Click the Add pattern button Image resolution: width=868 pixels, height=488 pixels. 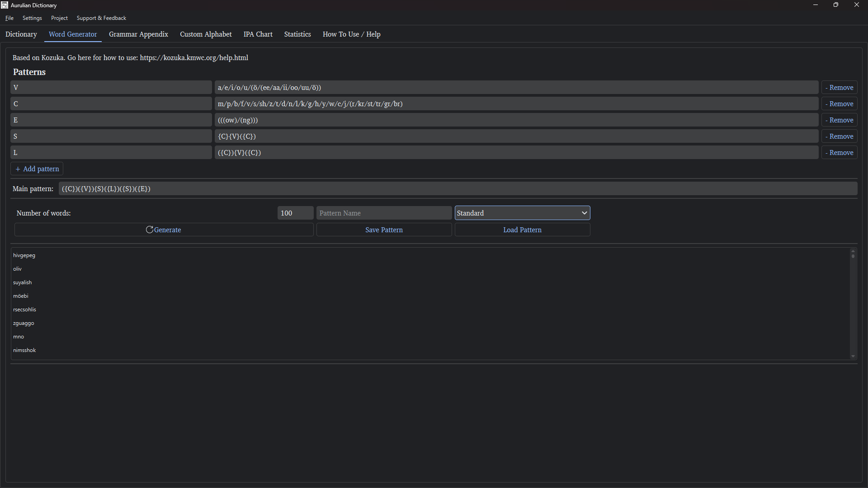coord(37,169)
